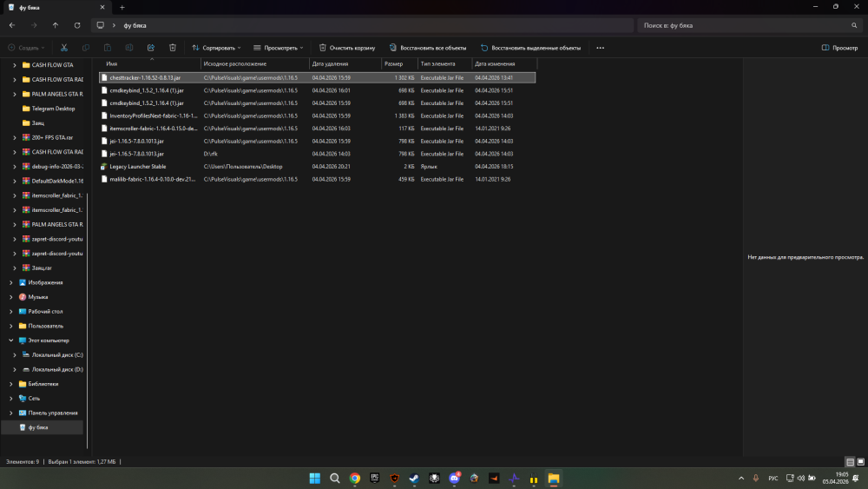
Task: Click the Copy icon in toolbar
Action: click(86, 48)
